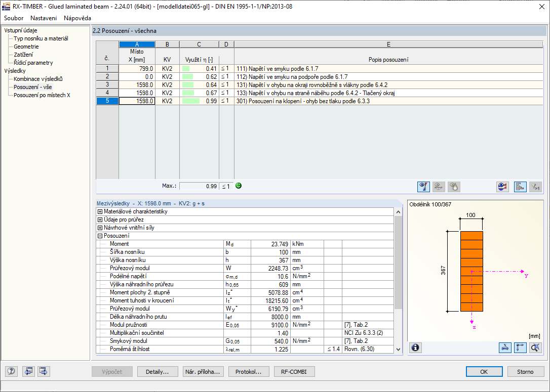
Task: Open help with question mark icon
Action: [x=11, y=371]
